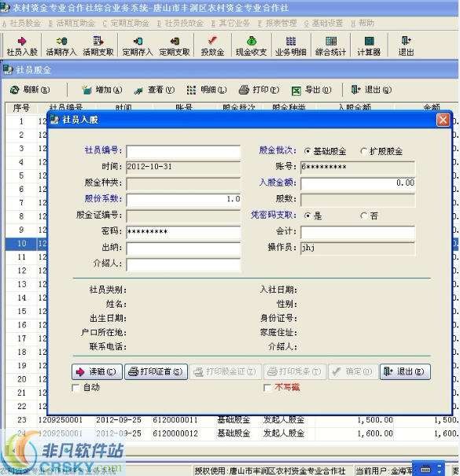Click the 股份系数 input field
This screenshot has width=460, height=476.
pos(183,199)
